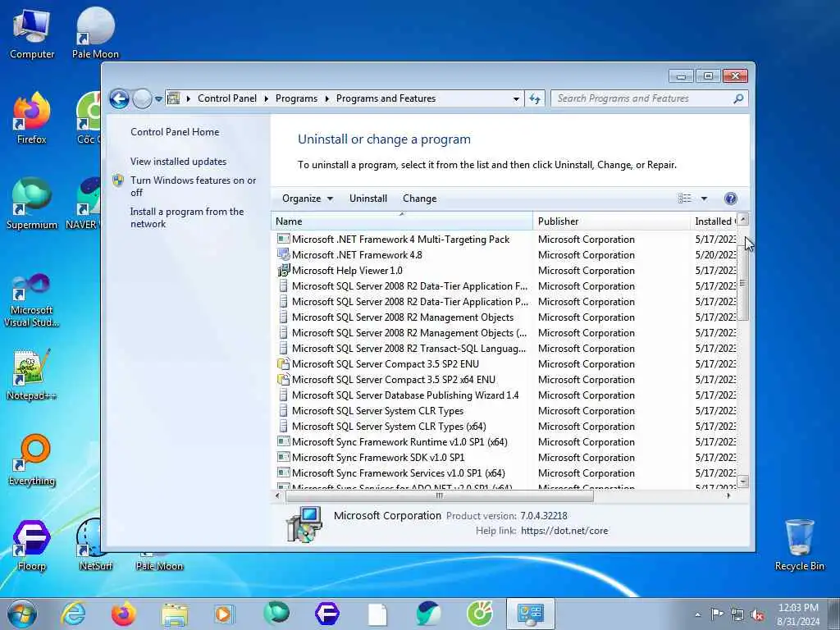The width and height of the screenshot is (840, 630).
Task: Click the horizontal scrollbar right arrow
Action: pos(728,496)
